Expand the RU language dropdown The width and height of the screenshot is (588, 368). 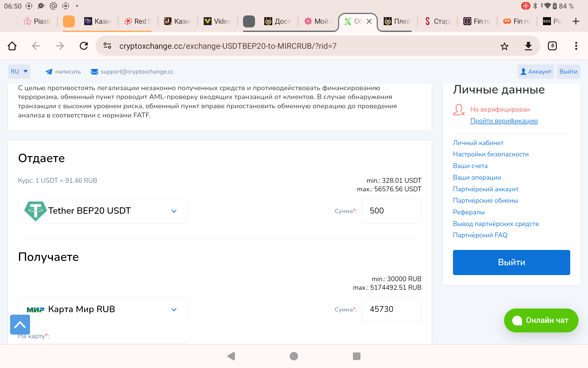[x=19, y=71]
